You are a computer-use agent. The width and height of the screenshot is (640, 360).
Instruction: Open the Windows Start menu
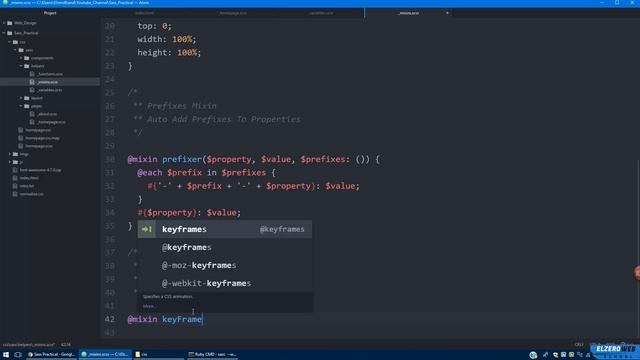coord(6,354)
